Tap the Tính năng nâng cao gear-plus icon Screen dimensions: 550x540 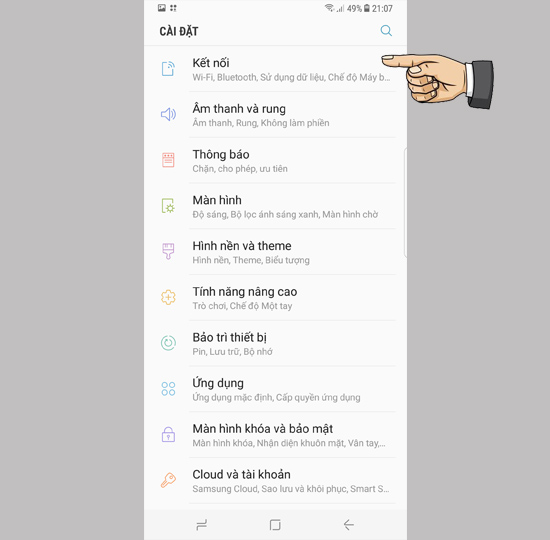(168, 297)
